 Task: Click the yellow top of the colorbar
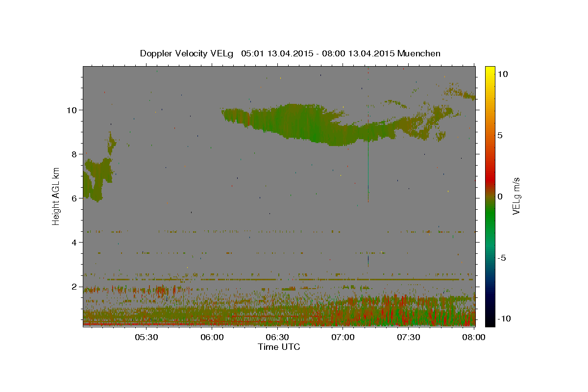tap(490, 71)
